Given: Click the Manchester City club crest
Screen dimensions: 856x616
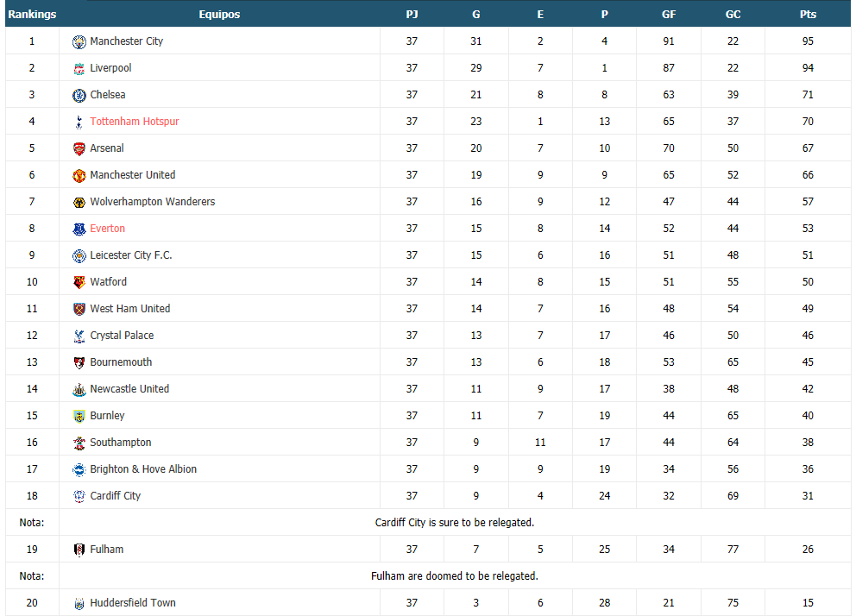Looking at the screenshot, I should (x=79, y=41).
